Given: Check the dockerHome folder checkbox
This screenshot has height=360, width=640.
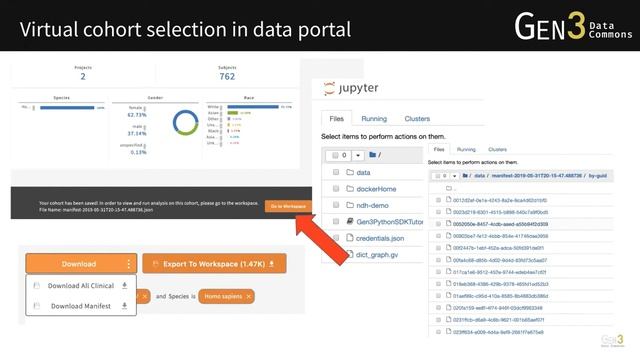Looking at the screenshot, I should coord(336,189).
